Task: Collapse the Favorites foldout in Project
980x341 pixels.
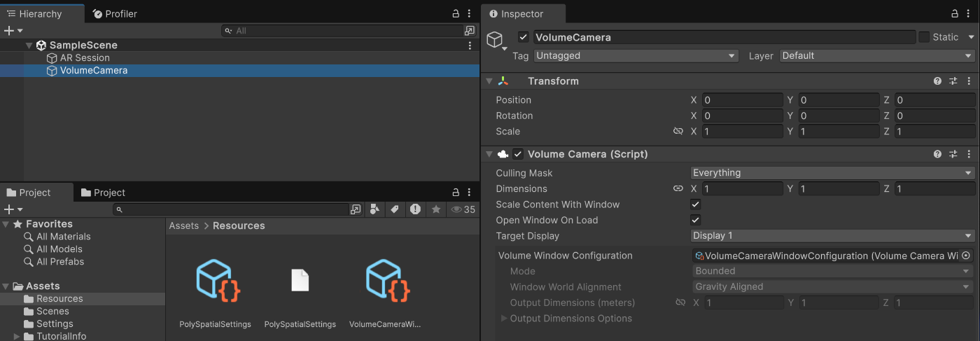Action: (6, 224)
